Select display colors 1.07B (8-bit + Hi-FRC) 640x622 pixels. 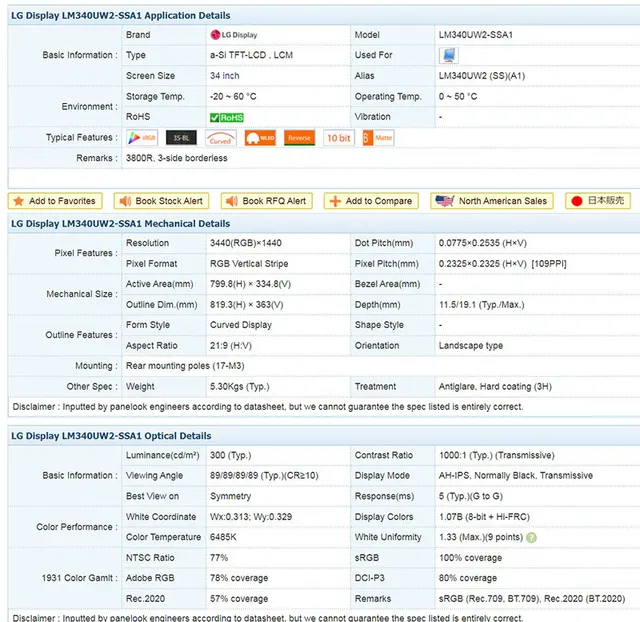(484, 517)
